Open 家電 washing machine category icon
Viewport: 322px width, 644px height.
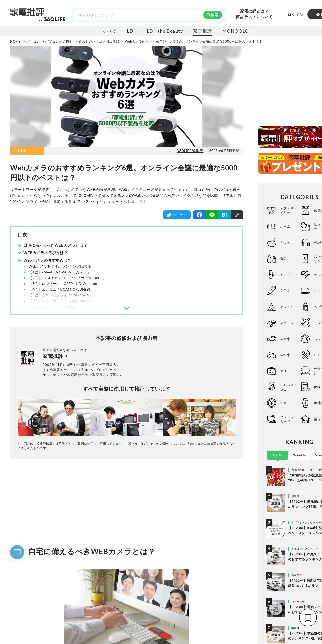(x=305, y=210)
